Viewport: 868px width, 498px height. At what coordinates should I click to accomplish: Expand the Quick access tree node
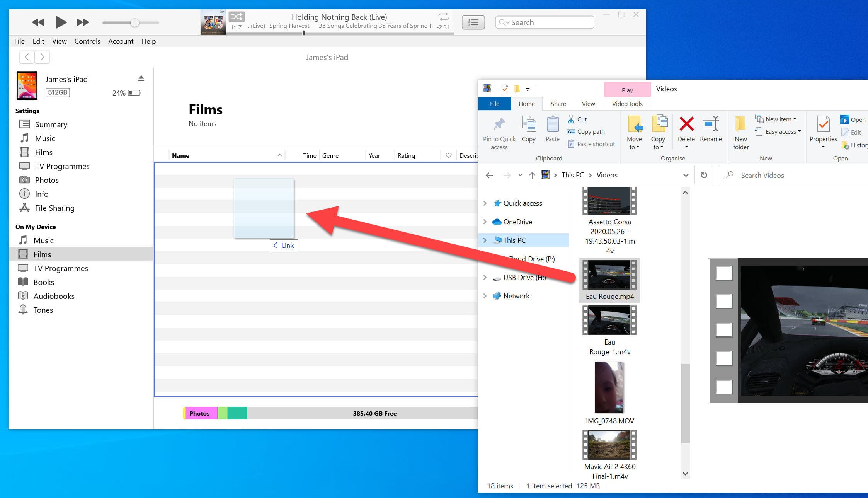click(485, 203)
